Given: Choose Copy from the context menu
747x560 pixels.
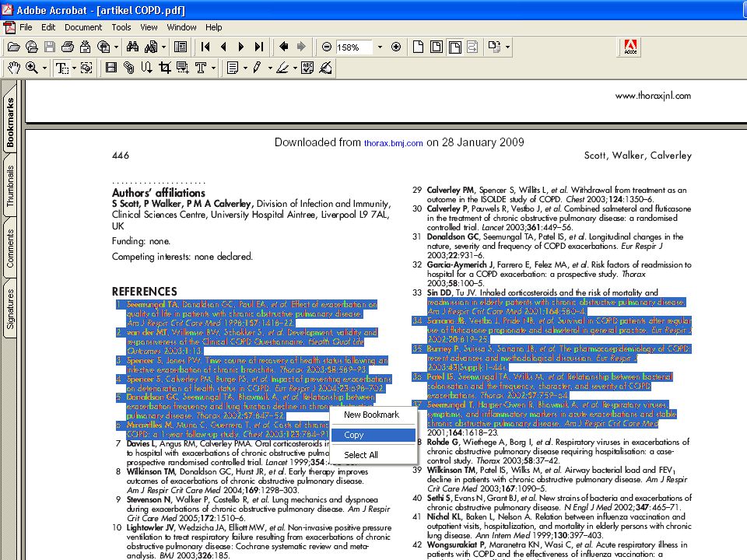Looking at the screenshot, I should tap(373, 435).
